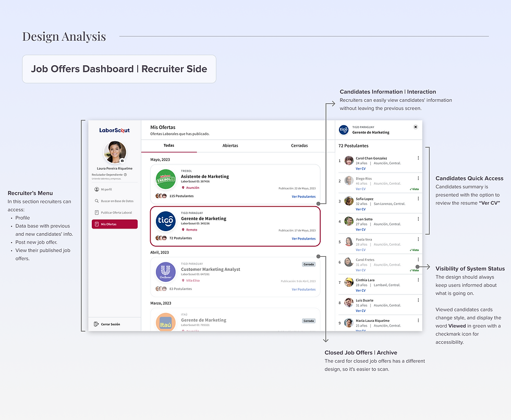Image resolution: width=511 pixels, height=420 pixels.
Task: Switch to the Abiertas tab
Action: coord(230,146)
